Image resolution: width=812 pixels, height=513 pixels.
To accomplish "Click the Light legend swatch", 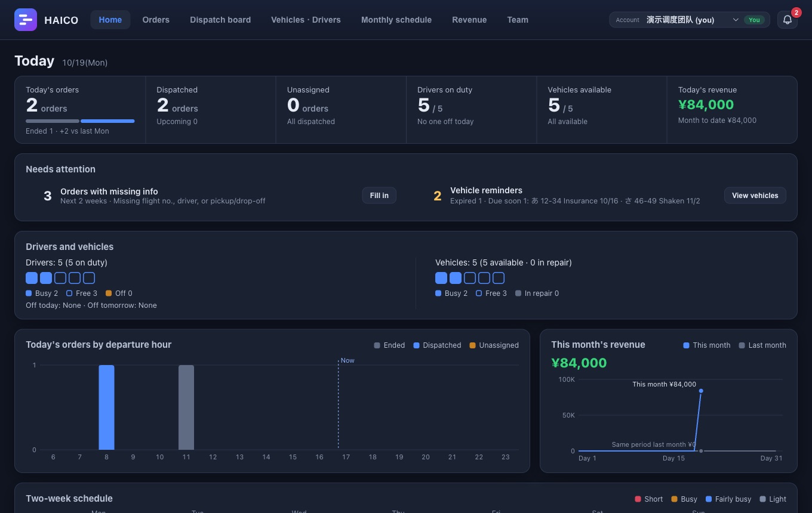I will 762,499.
